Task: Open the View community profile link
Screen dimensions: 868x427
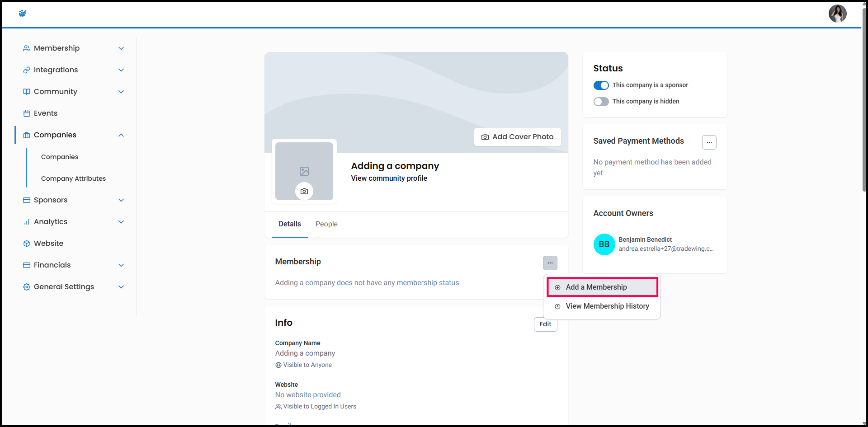Action: pos(389,178)
